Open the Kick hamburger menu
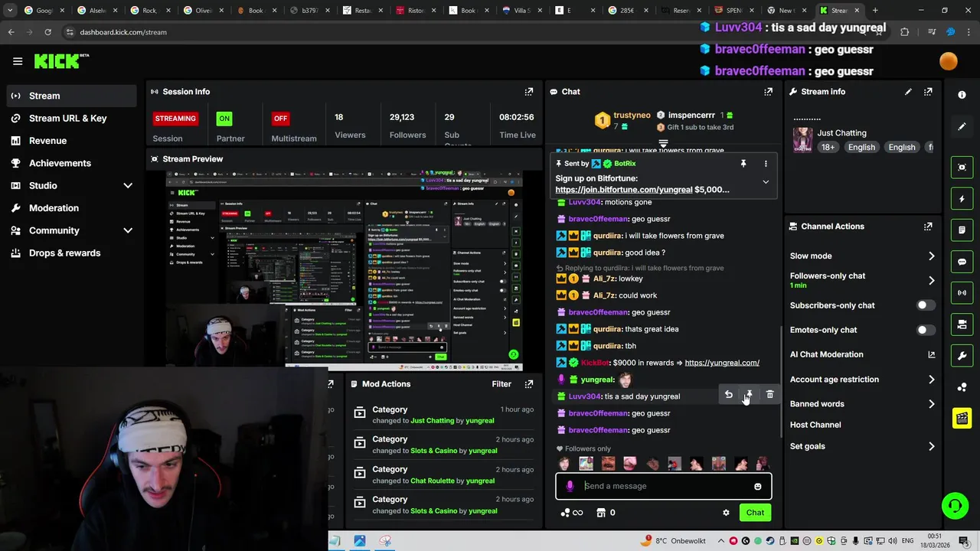The height and width of the screenshot is (551, 980). (x=18, y=61)
